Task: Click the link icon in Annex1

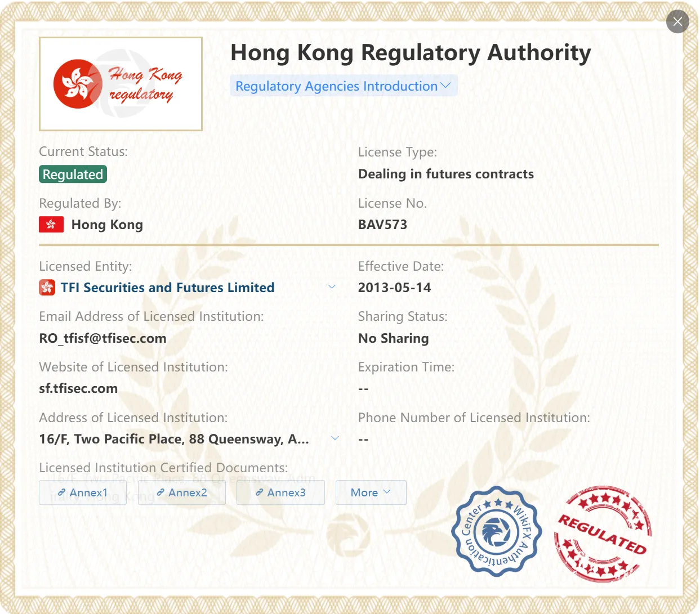Action: 62,492
